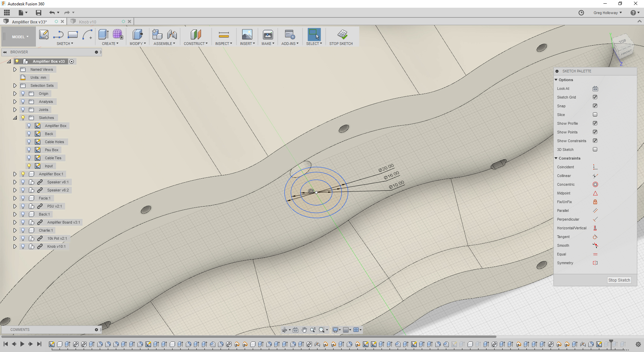
Task: Expand the Origin folder
Action: click(15, 94)
